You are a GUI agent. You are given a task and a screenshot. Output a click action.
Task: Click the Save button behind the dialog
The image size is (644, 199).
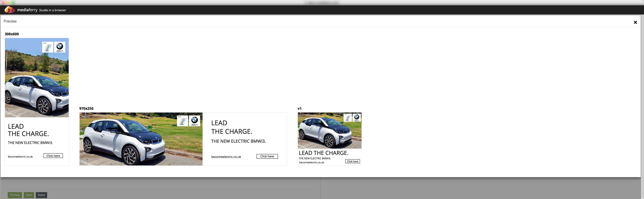[x=29, y=195]
